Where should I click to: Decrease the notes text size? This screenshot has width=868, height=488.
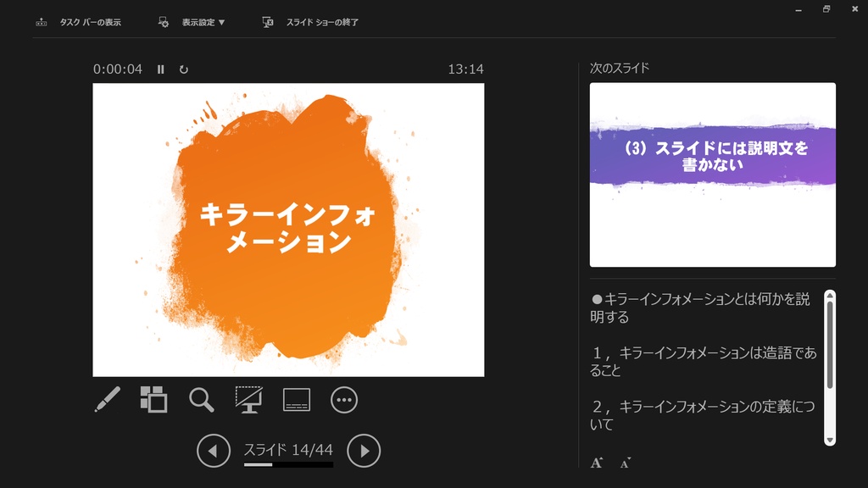pyautogui.click(x=626, y=463)
